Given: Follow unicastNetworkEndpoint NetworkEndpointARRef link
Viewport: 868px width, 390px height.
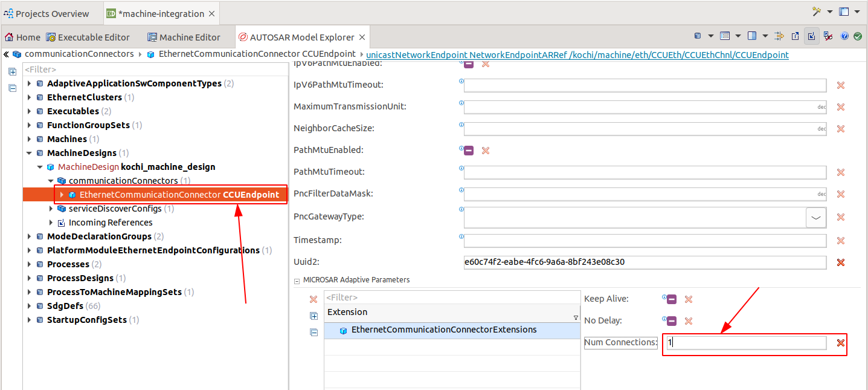Looking at the screenshot, I should pos(577,54).
